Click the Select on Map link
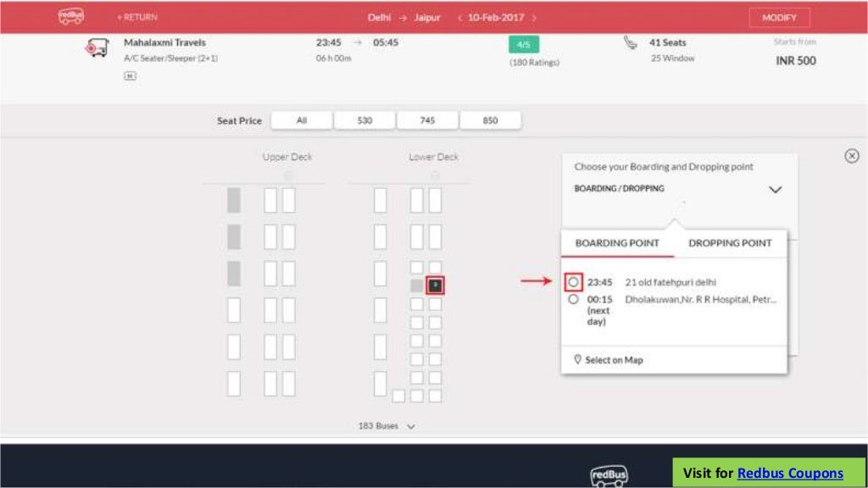 point(614,360)
